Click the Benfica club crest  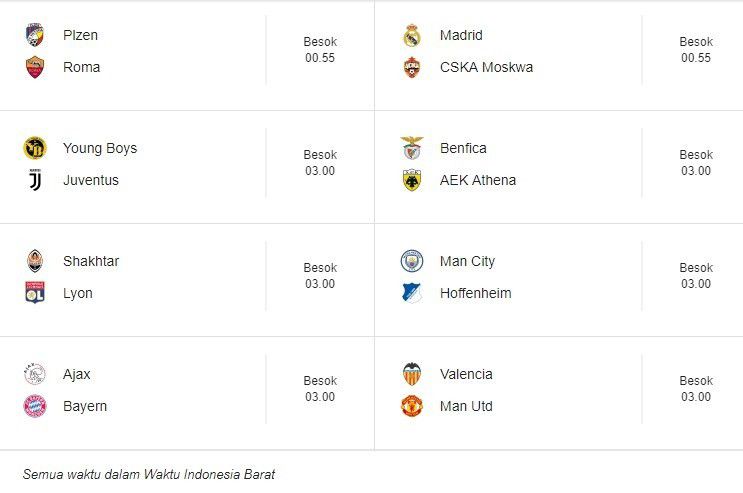pyautogui.click(x=412, y=148)
